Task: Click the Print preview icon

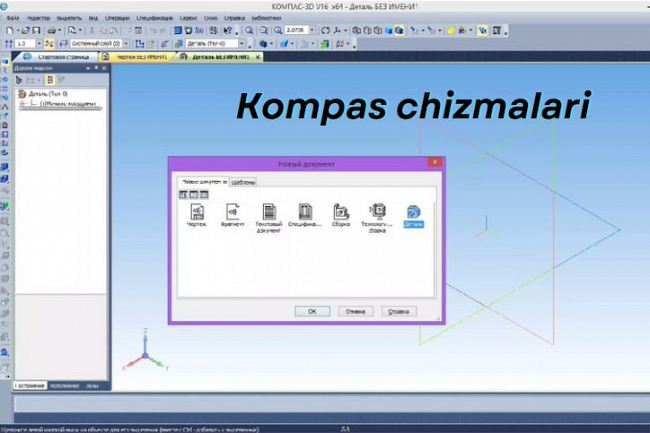Action: click(72, 31)
